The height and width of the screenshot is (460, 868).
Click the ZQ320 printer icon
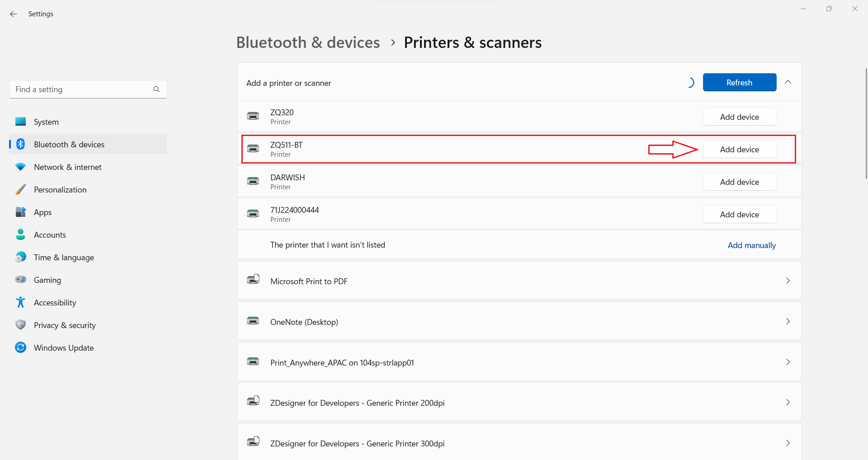(253, 116)
